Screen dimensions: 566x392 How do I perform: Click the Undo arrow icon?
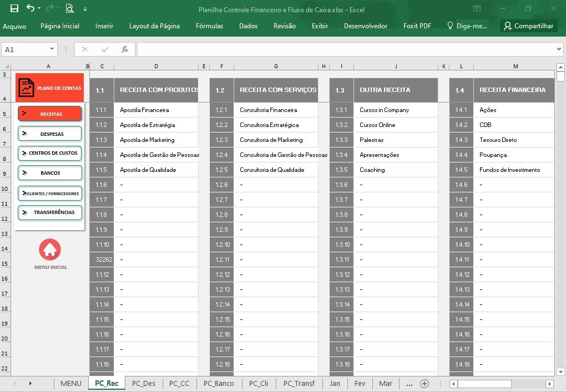(x=31, y=8)
